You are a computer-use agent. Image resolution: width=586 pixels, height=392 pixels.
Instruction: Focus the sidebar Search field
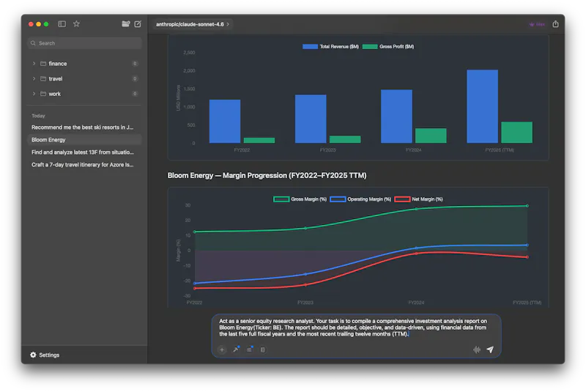pyautogui.click(x=85, y=43)
